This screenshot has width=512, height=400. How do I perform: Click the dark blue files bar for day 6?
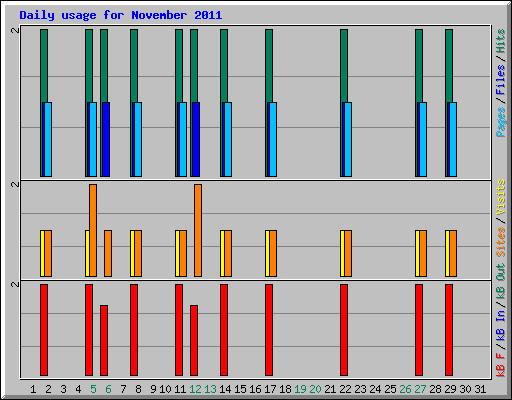106,139
